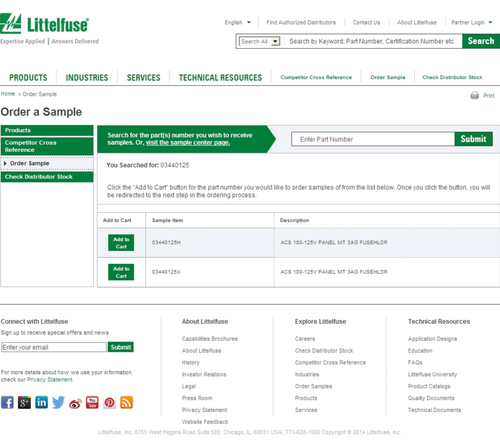Select Check Distributor Stock in left sidebar
Image resolution: width=500 pixels, height=448 pixels.
click(47, 177)
